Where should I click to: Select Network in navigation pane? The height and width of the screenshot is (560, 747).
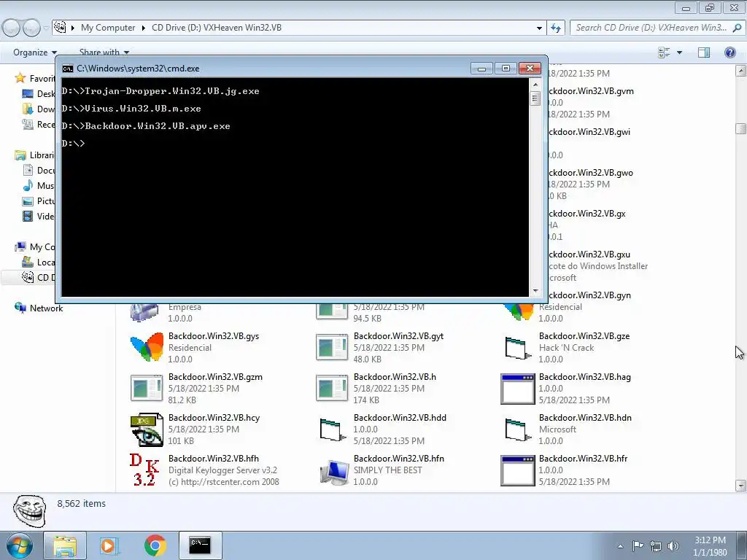(39, 308)
